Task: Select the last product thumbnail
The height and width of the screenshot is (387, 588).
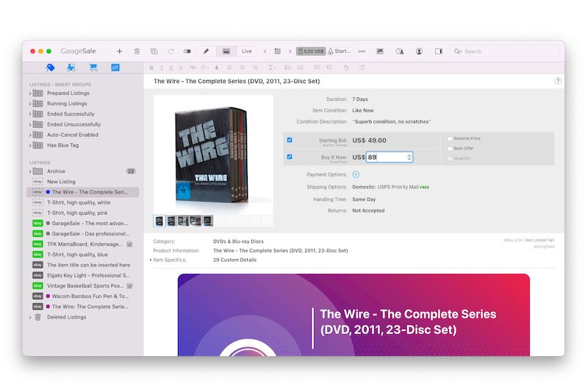Action: coord(208,221)
